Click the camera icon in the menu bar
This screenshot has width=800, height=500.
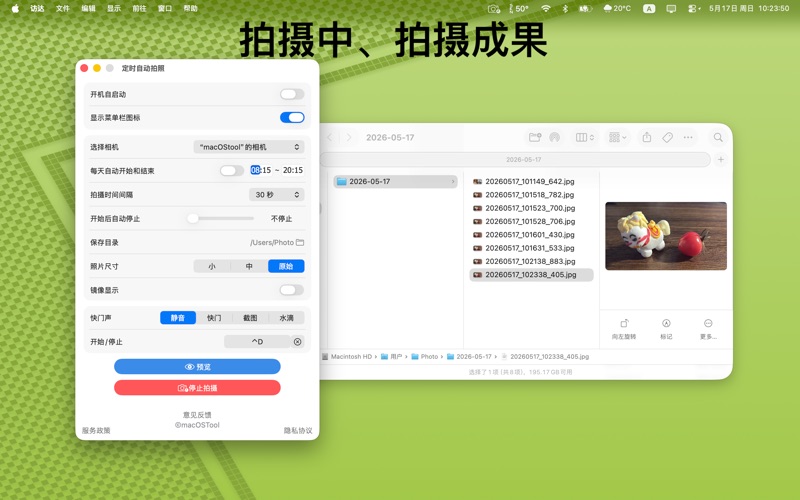click(493, 8)
